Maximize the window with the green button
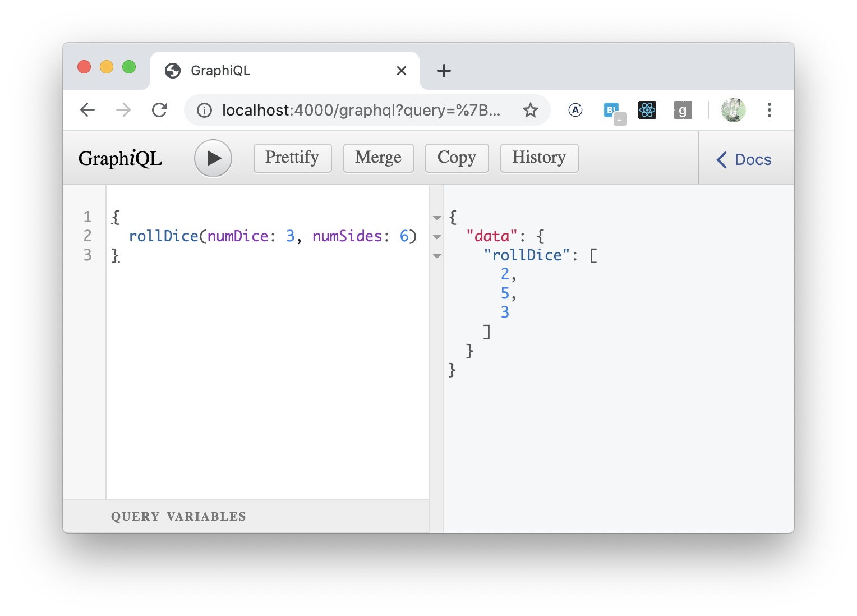Viewport: 857px width, 616px height. click(129, 67)
